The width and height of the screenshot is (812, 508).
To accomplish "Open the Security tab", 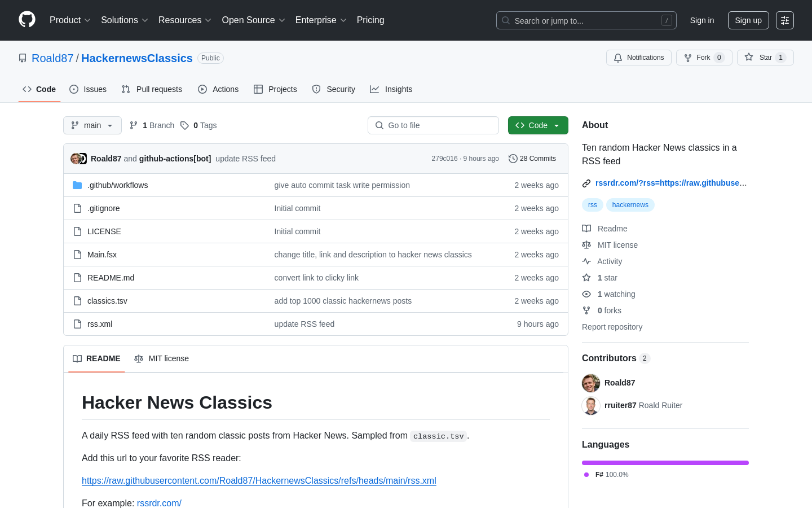I will (334, 89).
